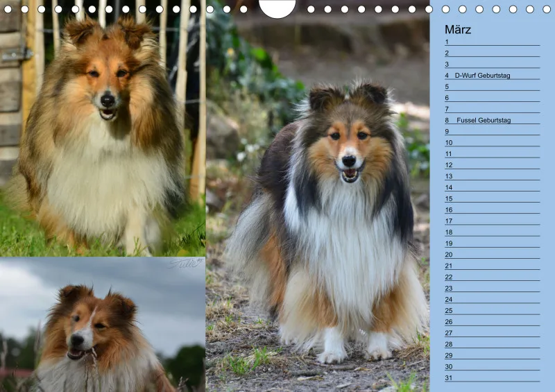Select the "Fussel Geburtstag" entry on day 8
The height and width of the screenshot is (392, 555).
point(484,121)
